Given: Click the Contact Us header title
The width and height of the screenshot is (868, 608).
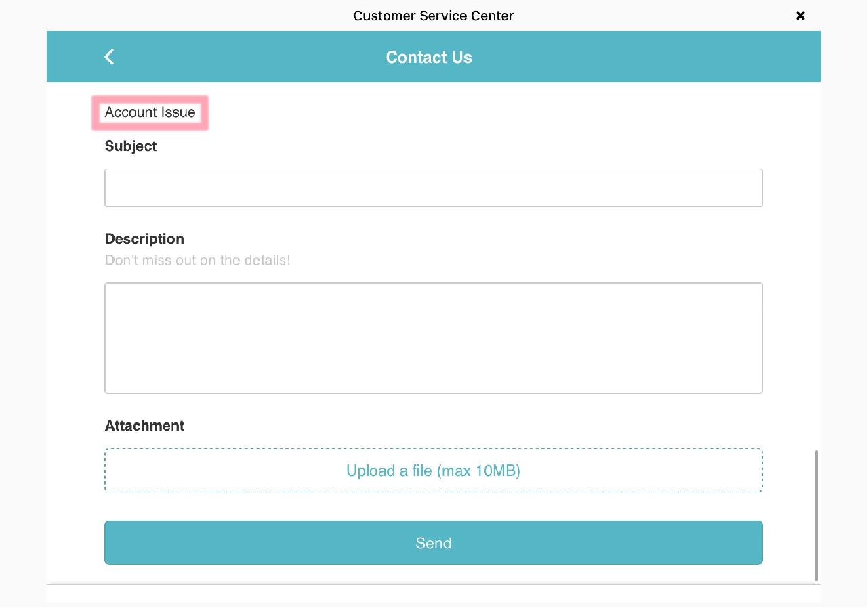Looking at the screenshot, I should [429, 58].
